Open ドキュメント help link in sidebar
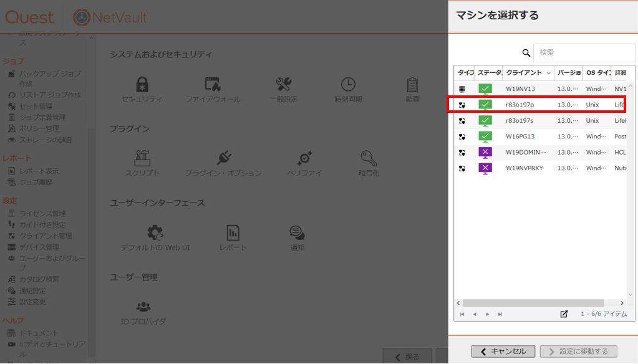 (x=39, y=333)
